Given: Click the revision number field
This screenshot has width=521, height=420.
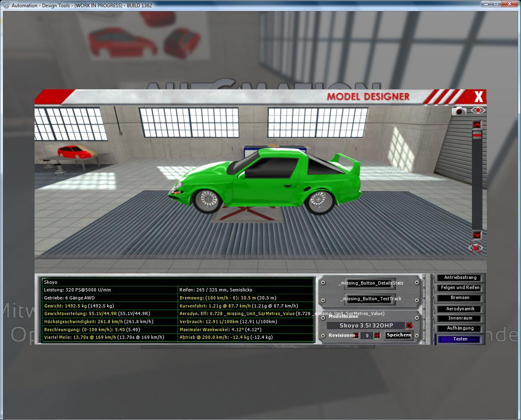Looking at the screenshot, I should pos(367,336).
